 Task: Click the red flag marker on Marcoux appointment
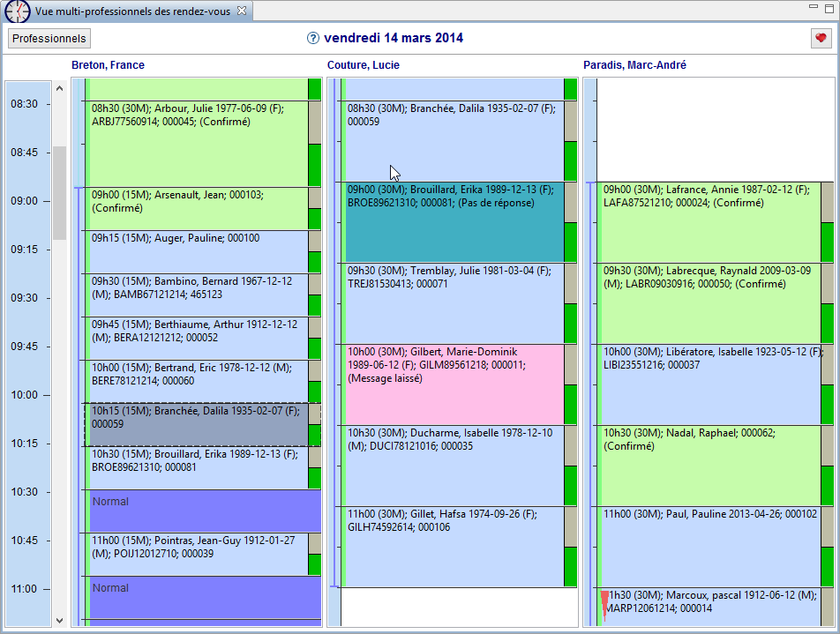pyautogui.click(x=604, y=602)
